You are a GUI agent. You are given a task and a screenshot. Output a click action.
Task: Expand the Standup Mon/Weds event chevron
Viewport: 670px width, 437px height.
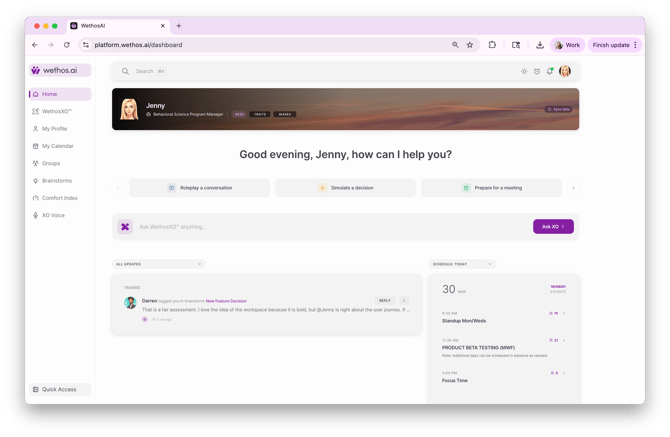pyautogui.click(x=564, y=314)
